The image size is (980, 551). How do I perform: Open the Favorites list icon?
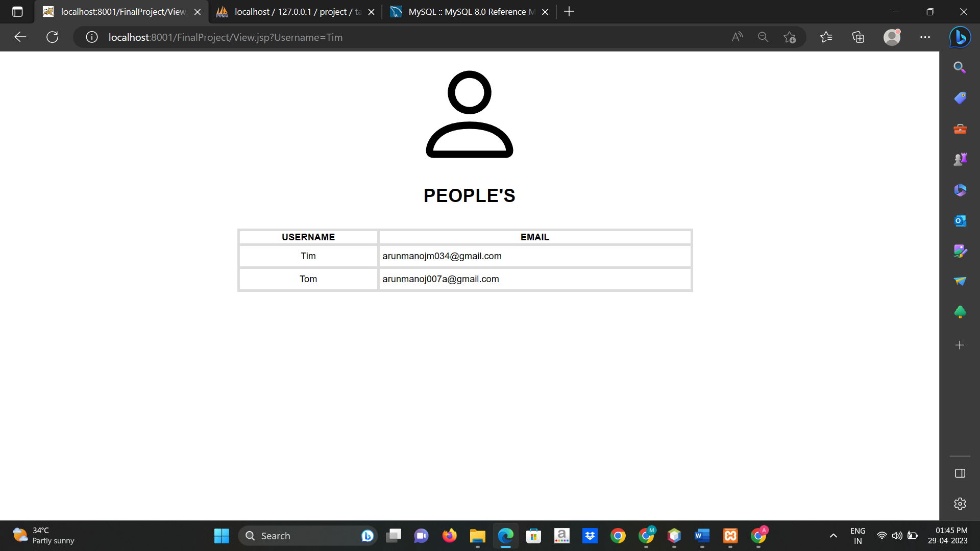(826, 37)
